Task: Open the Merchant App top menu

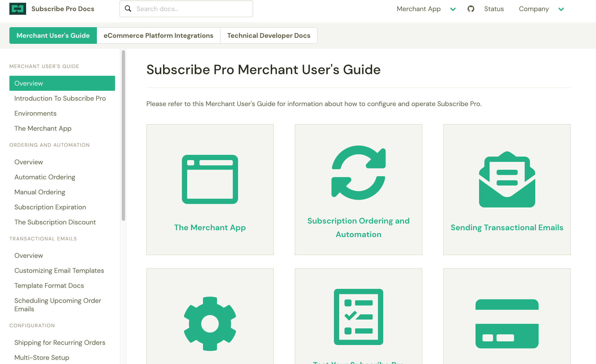Action: (x=419, y=9)
